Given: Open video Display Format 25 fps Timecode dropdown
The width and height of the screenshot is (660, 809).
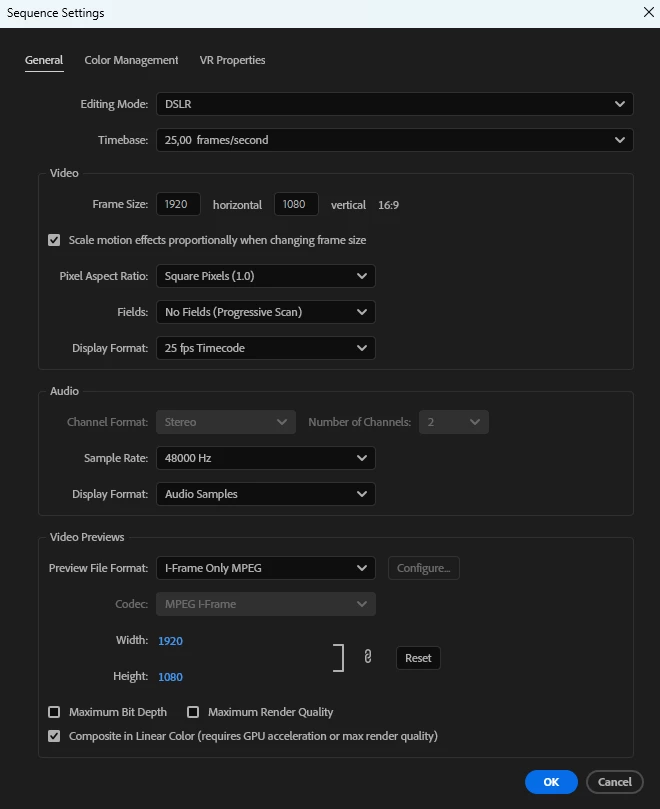Looking at the screenshot, I should click(x=266, y=348).
